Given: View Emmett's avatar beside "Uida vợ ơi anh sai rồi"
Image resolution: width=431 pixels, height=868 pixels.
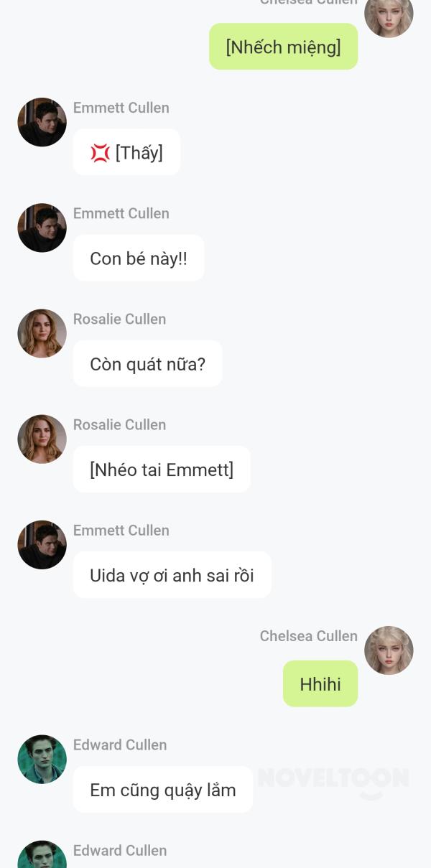Looking at the screenshot, I should point(42,544).
